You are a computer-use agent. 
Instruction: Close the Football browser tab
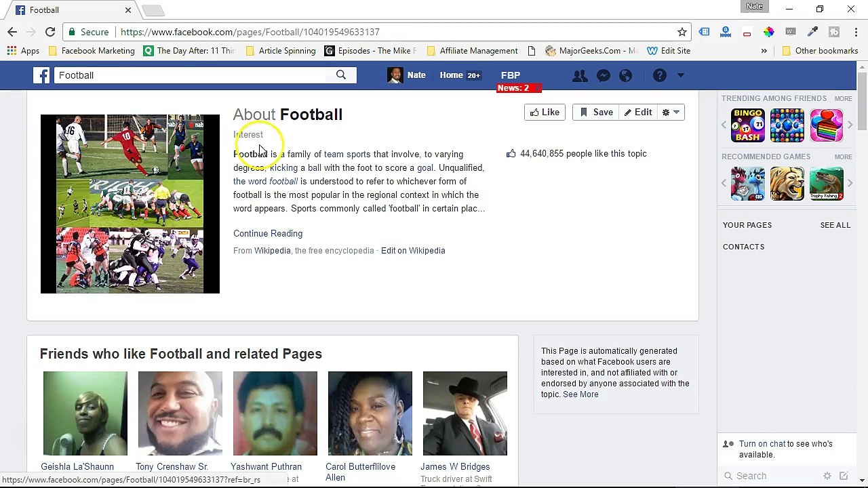point(127,10)
